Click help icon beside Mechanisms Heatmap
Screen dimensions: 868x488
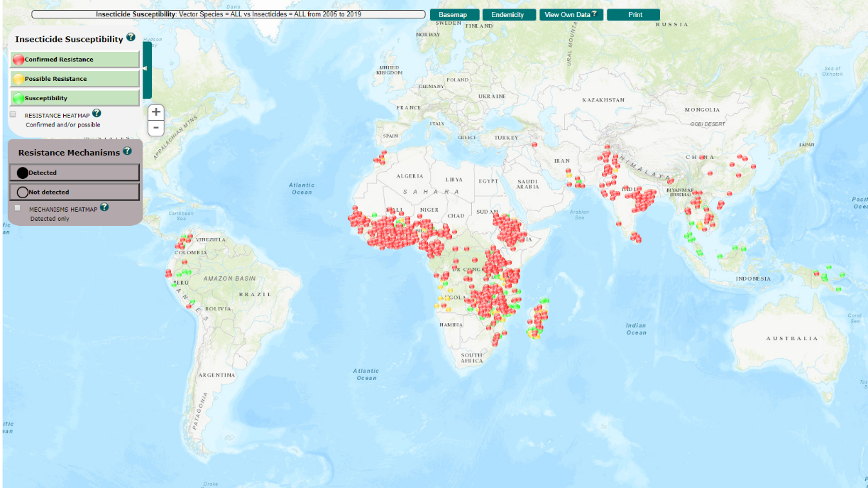(104, 207)
